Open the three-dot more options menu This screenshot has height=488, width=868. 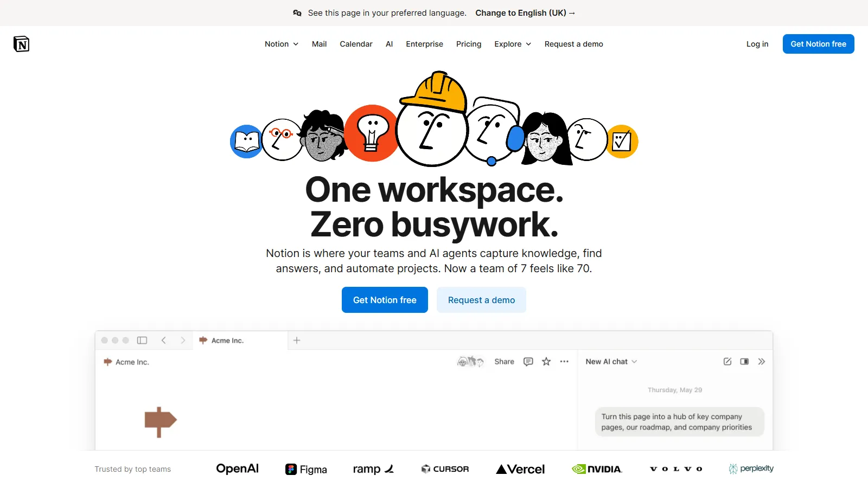564,362
